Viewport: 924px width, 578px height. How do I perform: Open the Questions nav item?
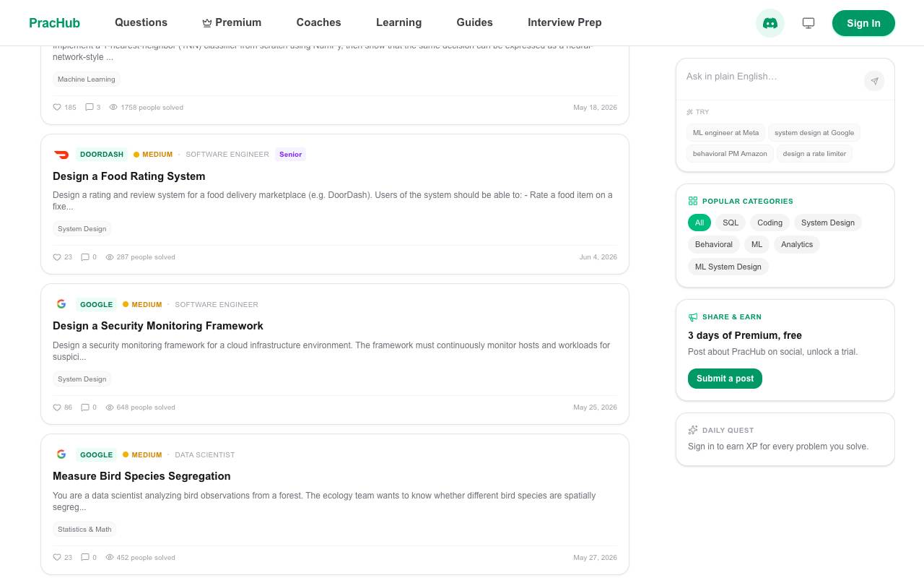(x=141, y=22)
